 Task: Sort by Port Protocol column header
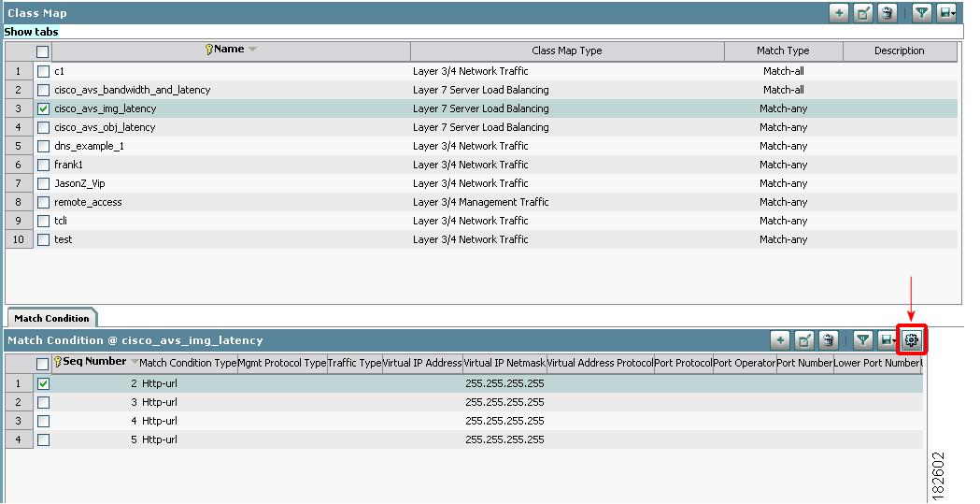(683, 364)
